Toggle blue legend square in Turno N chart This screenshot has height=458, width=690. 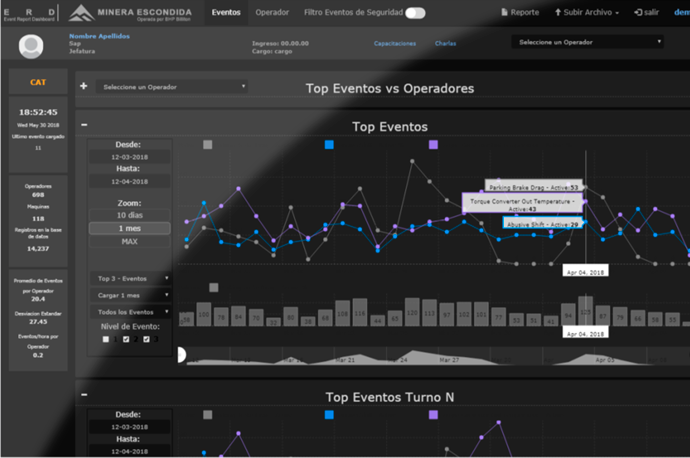(329, 415)
